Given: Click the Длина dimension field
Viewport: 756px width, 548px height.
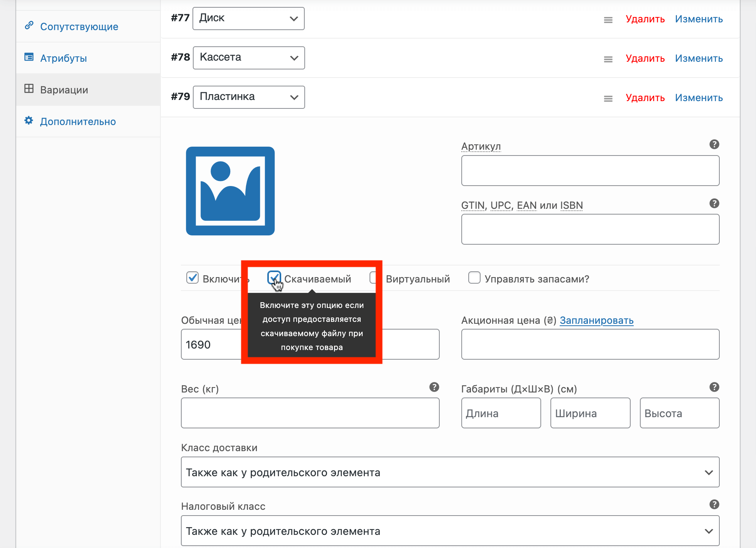Looking at the screenshot, I should [501, 413].
